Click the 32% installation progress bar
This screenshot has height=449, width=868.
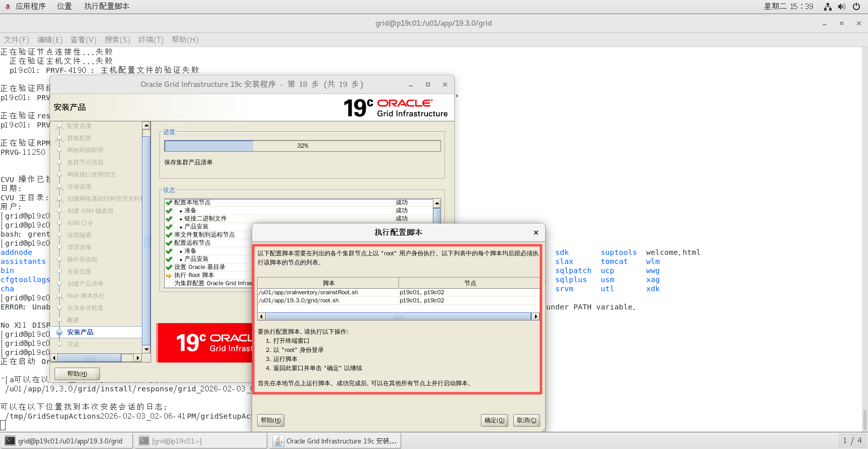[303, 146]
